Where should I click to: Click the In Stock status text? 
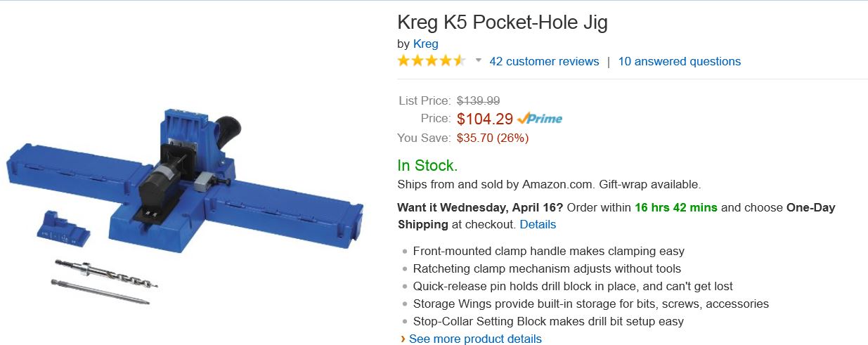pos(427,166)
